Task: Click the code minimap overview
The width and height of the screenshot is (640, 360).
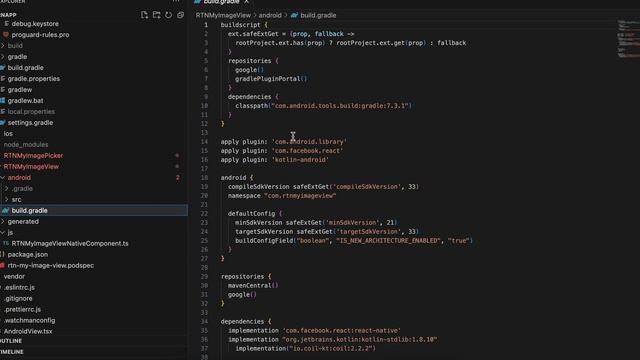Action: point(629,39)
